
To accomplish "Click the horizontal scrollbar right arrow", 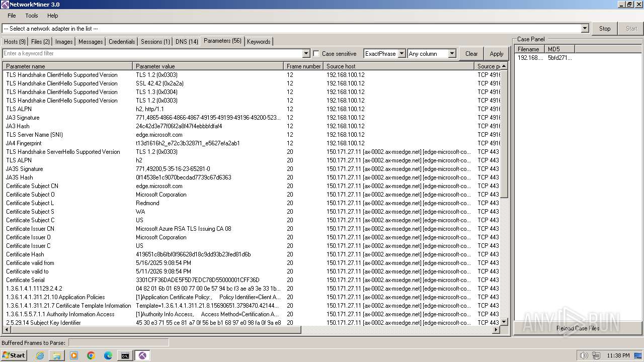I will pos(497,330).
